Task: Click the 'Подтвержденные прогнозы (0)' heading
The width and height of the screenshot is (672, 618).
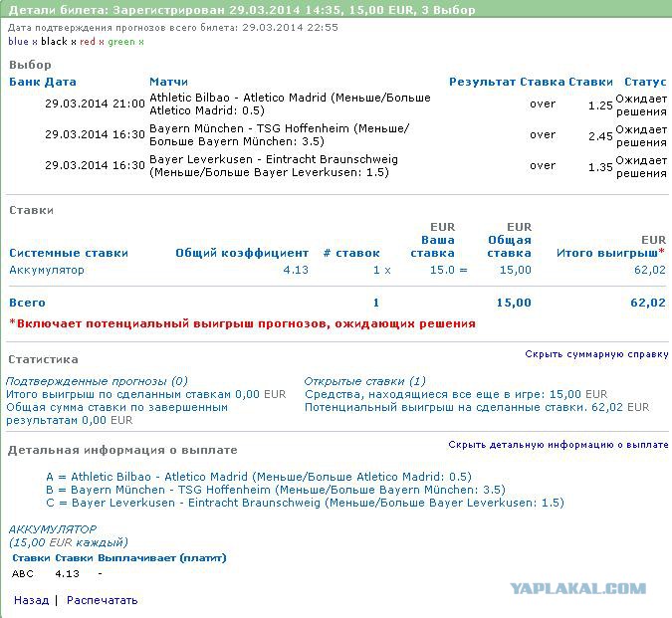Action: pyautogui.click(x=97, y=381)
